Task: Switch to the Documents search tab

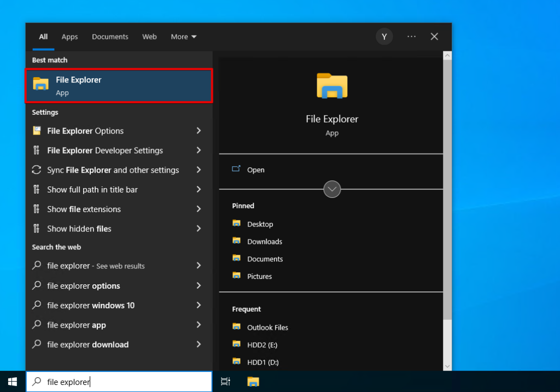Action: (x=110, y=36)
